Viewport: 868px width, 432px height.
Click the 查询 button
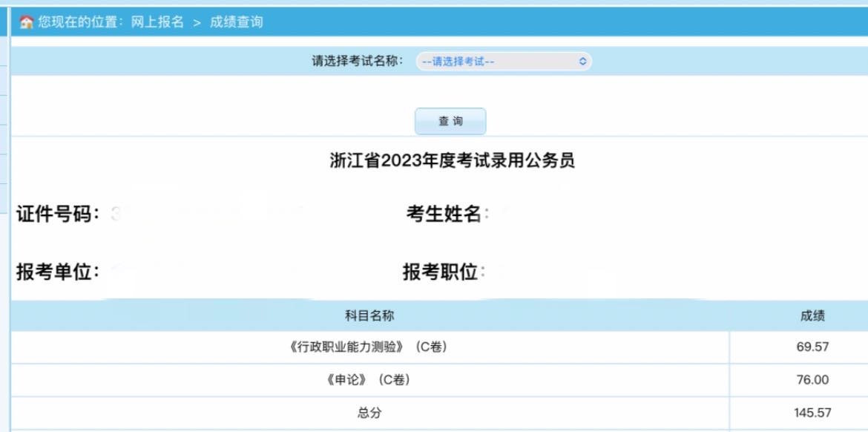pyautogui.click(x=450, y=121)
